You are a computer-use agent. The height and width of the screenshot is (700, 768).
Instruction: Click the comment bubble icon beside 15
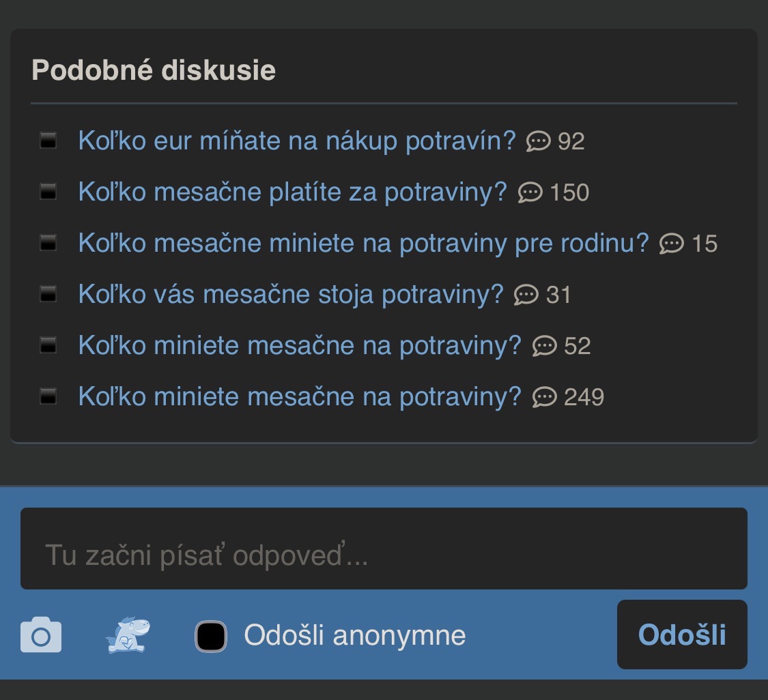[x=671, y=244]
